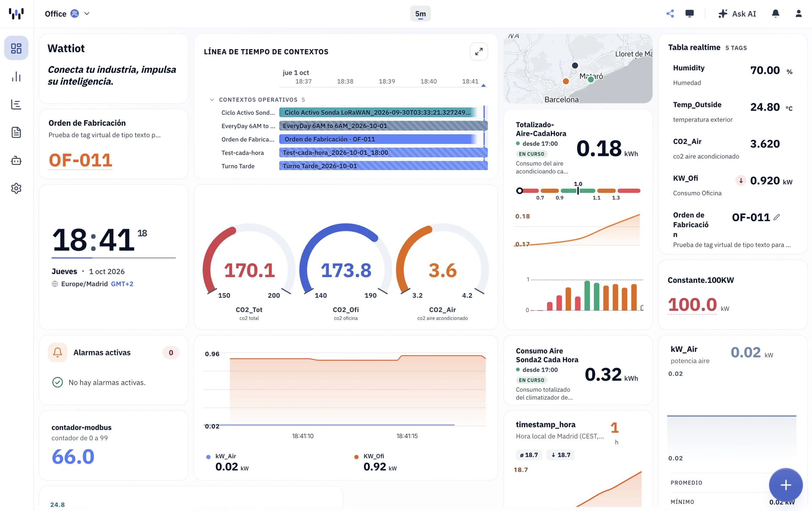The image size is (812, 511).
Task: Open the Office dashboard dropdown chevron
Action: click(87, 14)
